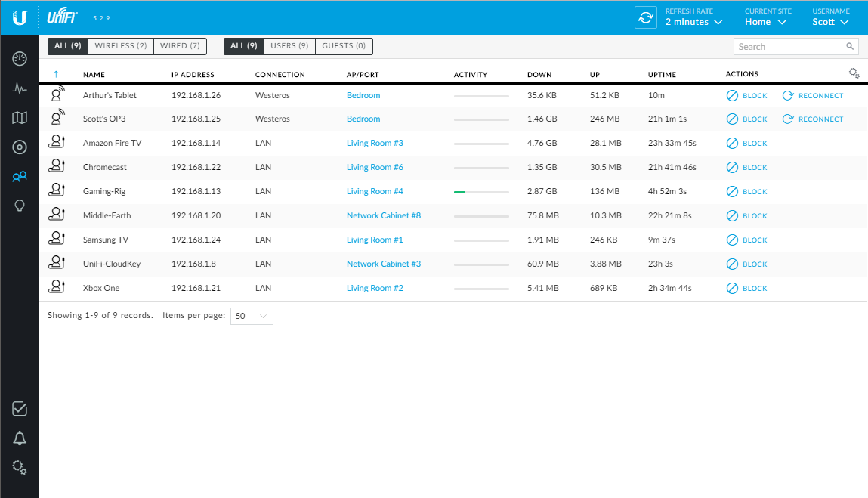Click IP address 192.168.1.13
This screenshot has width=868, height=498.
(x=196, y=191)
